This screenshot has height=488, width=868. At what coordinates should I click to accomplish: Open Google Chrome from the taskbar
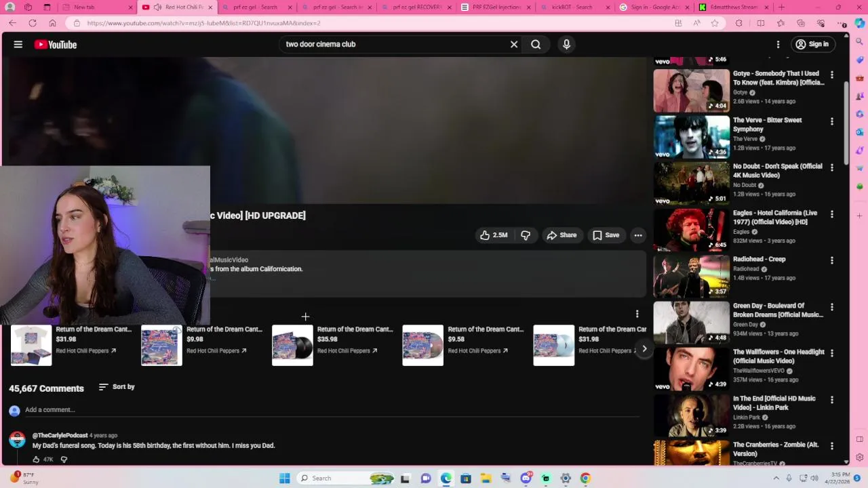tap(585, 479)
